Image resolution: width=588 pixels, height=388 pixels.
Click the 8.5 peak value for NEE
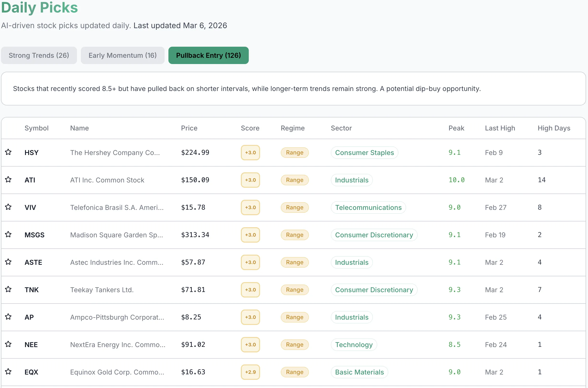454,345
